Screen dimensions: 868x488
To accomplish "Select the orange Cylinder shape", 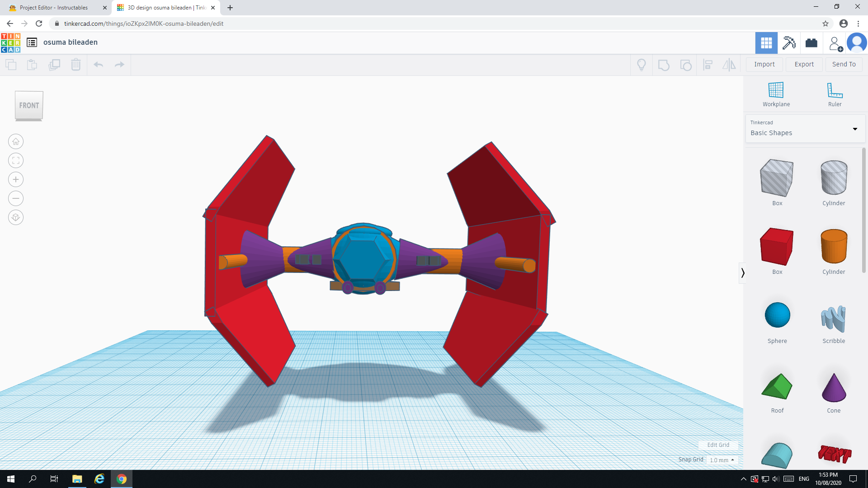I will pos(834,247).
